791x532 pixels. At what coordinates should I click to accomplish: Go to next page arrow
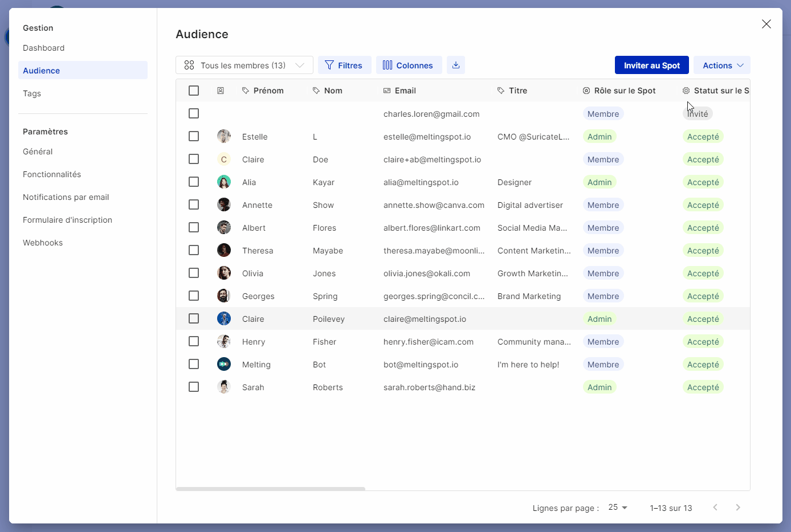pos(738,508)
